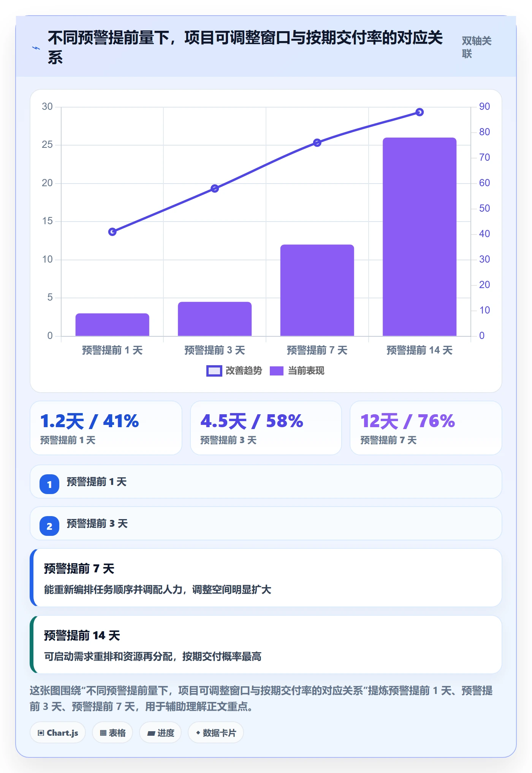Click the x-axis label 预警提前 3 天
This screenshot has height=773, width=532.
(x=215, y=350)
